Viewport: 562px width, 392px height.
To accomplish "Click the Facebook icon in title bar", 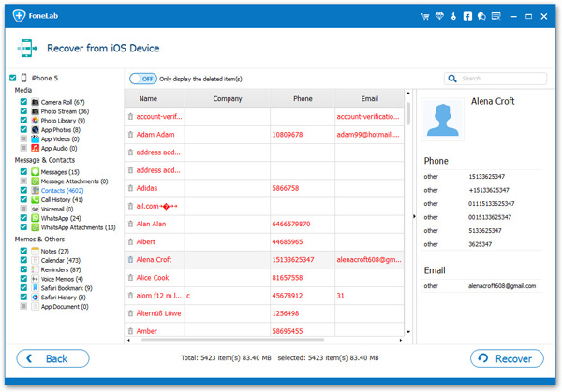I will 467,16.
